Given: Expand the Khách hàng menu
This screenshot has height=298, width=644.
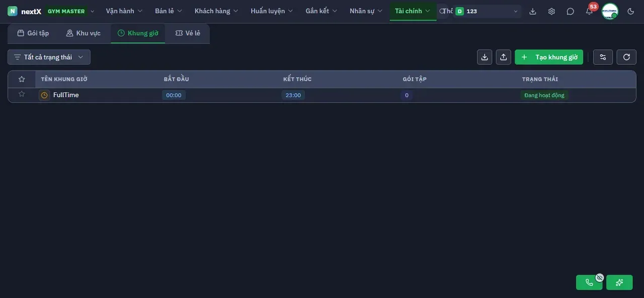Looking at the screenshot, I should pyautogui.click(x=216, y=11).
